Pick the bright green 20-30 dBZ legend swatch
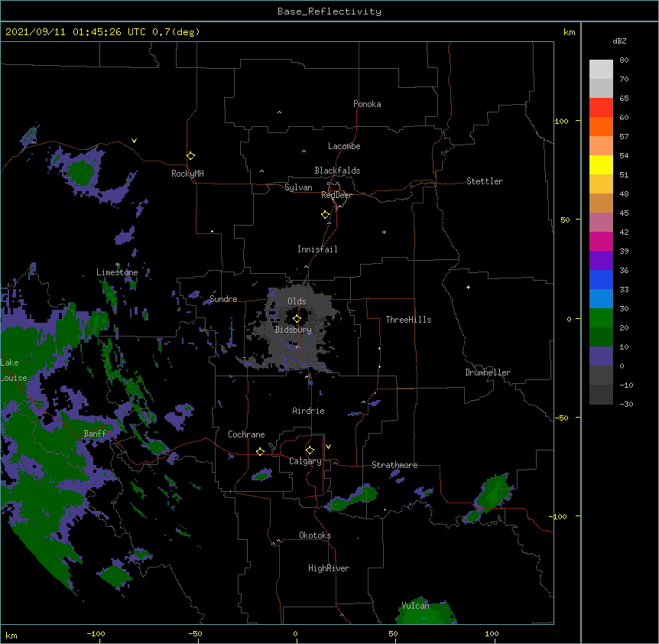 (x=601, y=318)
